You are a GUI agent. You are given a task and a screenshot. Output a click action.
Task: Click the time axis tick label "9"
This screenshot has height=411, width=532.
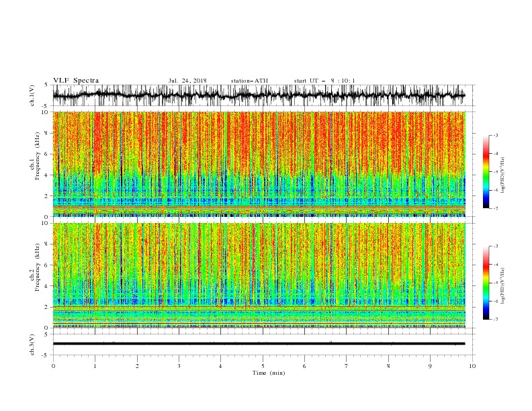(x=430, y=366)
